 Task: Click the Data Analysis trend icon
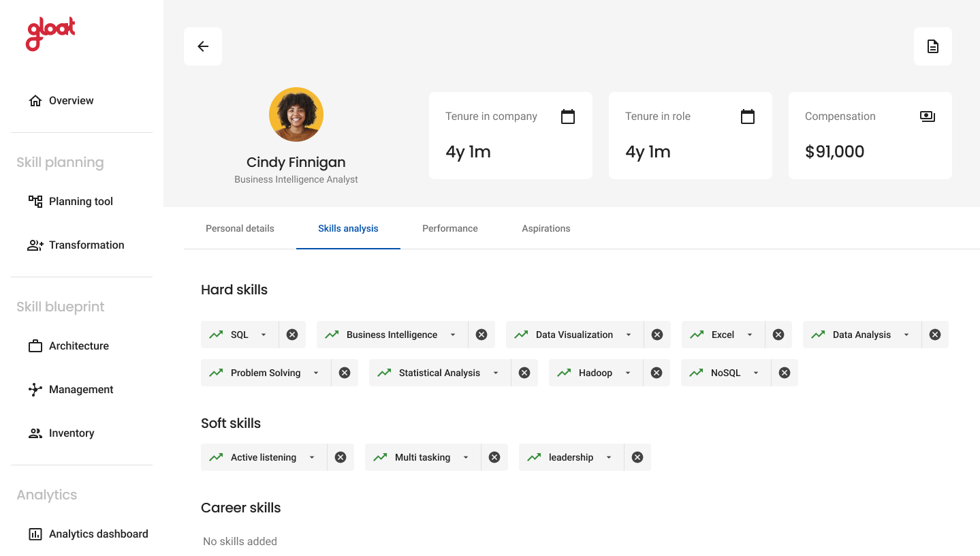coord(818,335)
